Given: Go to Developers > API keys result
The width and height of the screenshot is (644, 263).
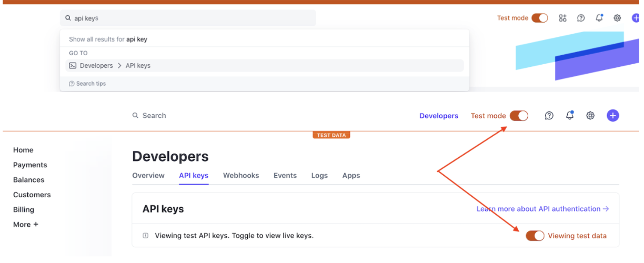Looking at the screenshot, I should [x=265, y=66].
